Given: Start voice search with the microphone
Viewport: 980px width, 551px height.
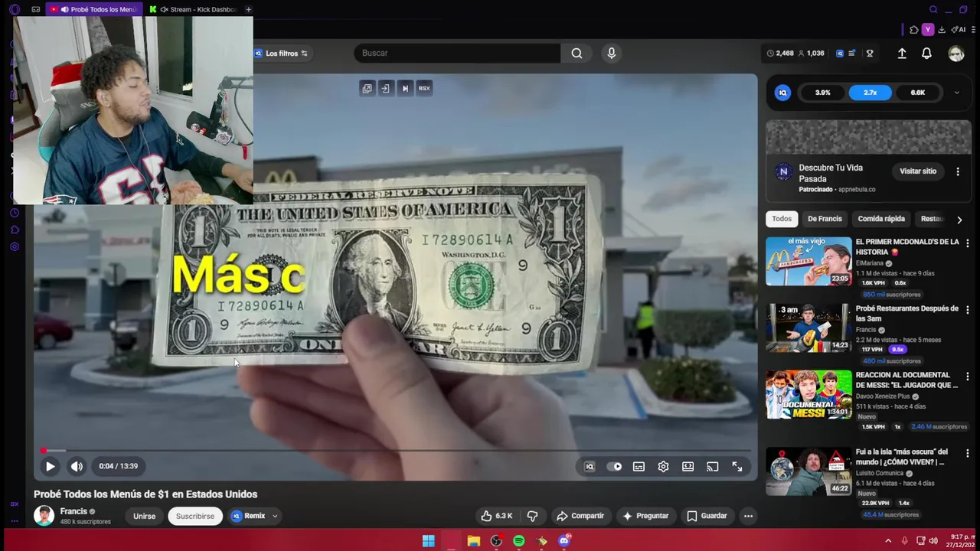Looking at the screenshot, I should click(611, 53).
